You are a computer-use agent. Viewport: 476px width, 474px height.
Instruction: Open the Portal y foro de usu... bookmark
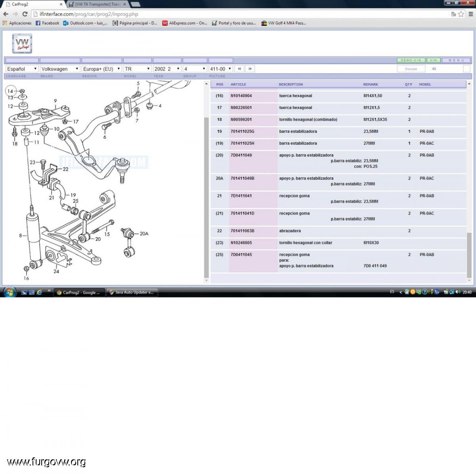click(234, 23)
